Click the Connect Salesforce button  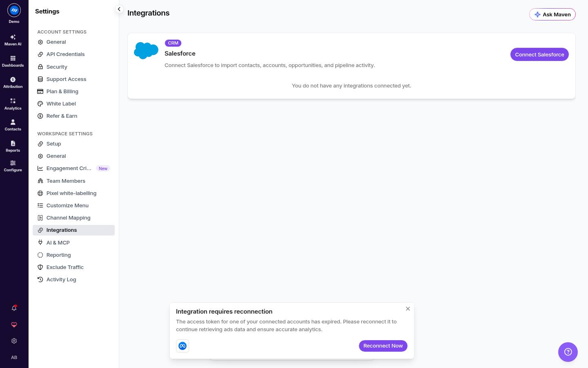tap(539, 54)
